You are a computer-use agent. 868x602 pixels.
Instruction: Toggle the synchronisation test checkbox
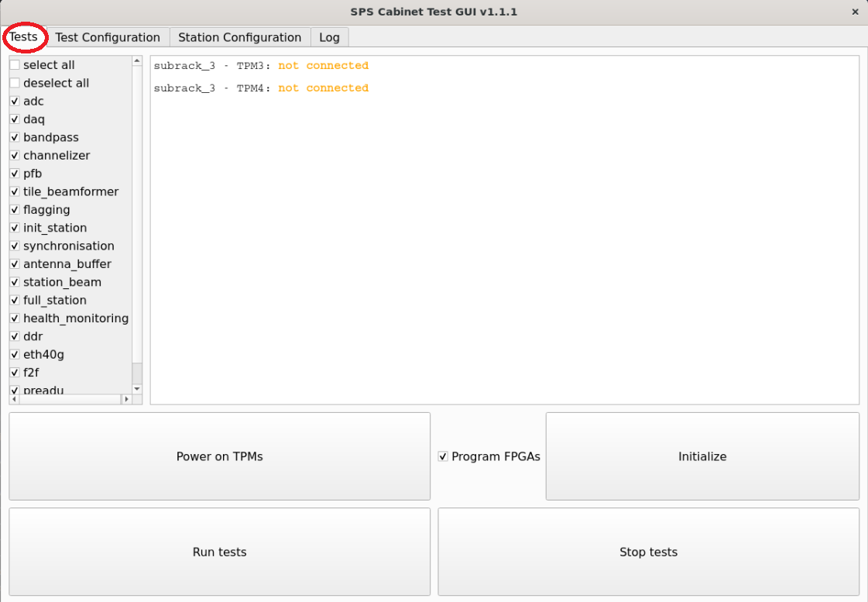pos(14,246)
